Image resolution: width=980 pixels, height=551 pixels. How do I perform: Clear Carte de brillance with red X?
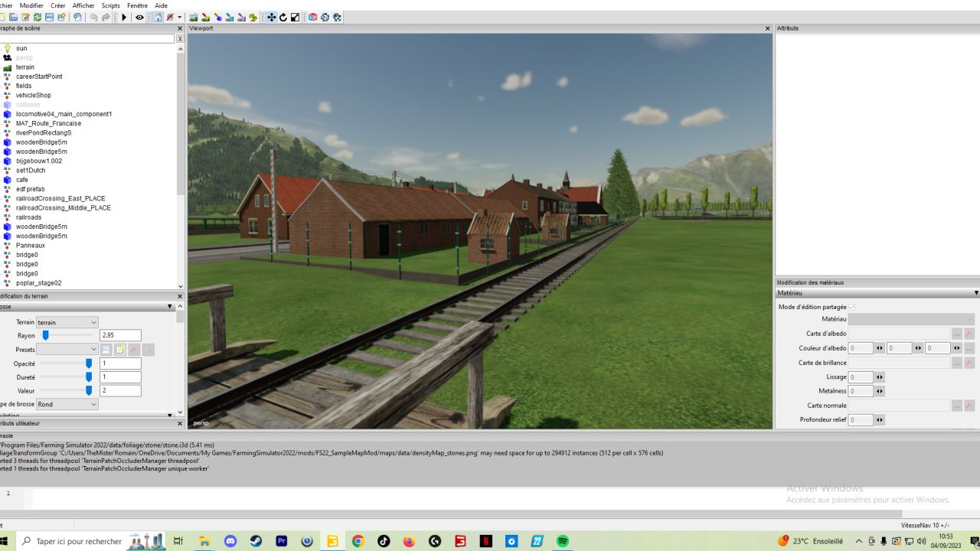(969, 363)
